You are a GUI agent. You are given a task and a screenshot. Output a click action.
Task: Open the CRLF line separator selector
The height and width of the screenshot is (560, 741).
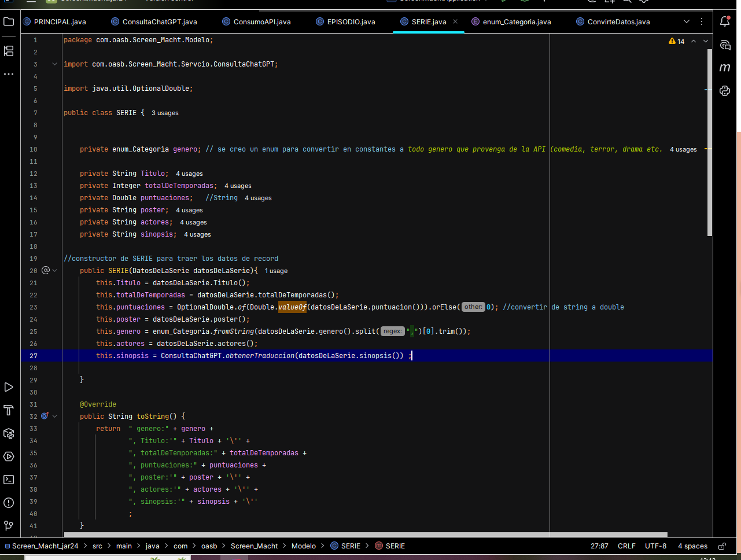click(x=626, y=546)
